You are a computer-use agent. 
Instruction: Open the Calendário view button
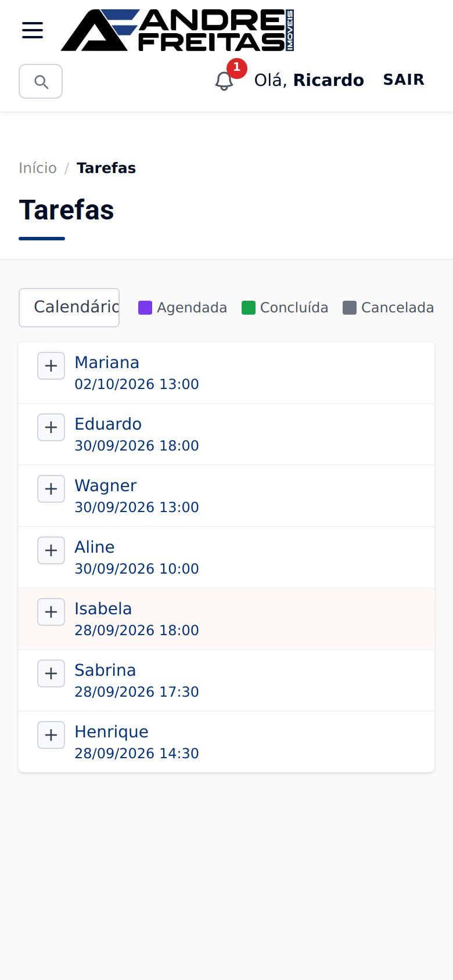click(69, 308)
